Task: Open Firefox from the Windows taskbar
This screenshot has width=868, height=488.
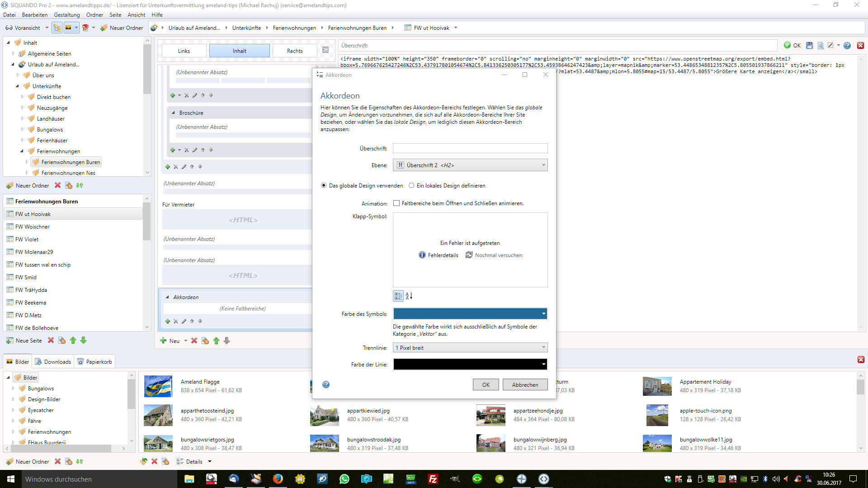Action: point(278,479)
